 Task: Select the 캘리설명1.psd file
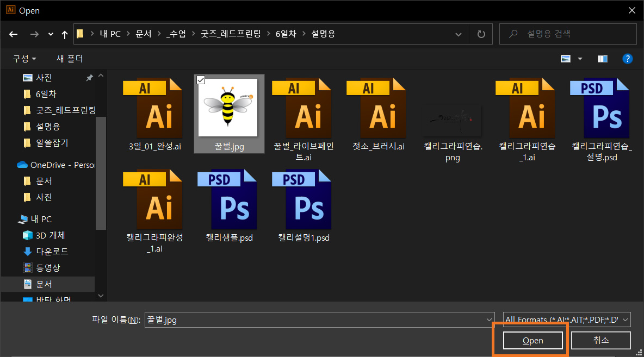(304, 205)
